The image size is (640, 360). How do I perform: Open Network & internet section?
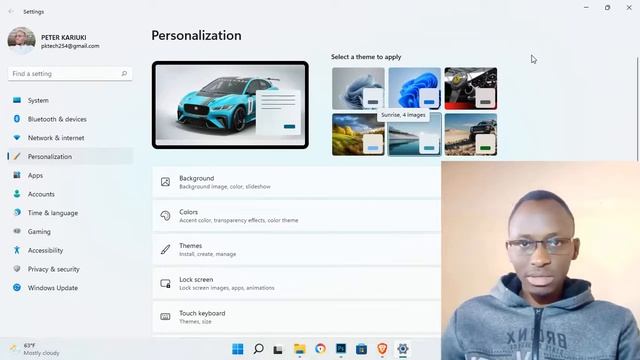71,138
